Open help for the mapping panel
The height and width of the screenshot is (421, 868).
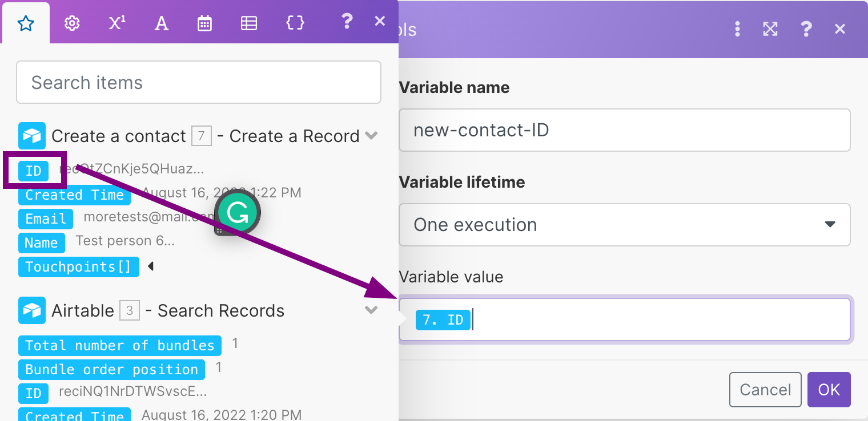click(346, 22)
